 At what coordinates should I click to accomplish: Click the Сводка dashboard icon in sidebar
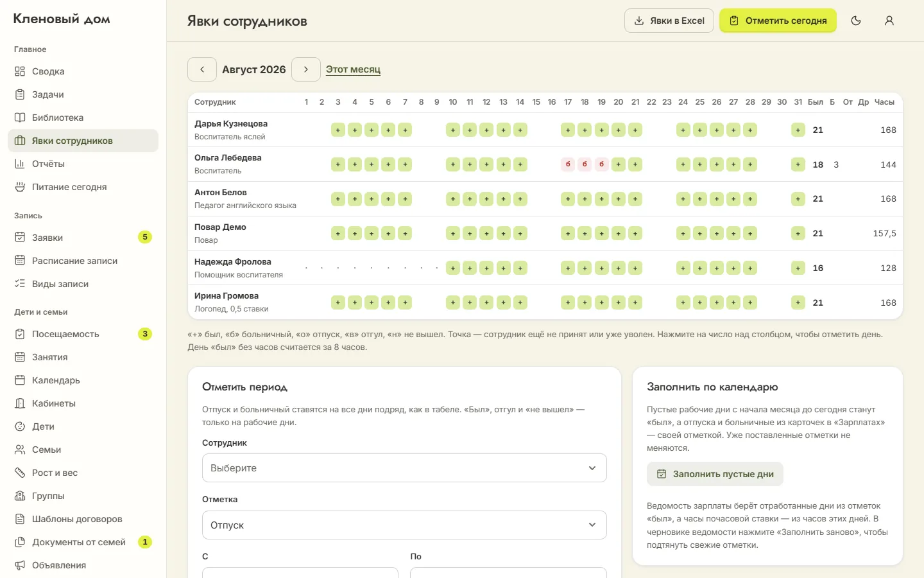click(20, 71)
